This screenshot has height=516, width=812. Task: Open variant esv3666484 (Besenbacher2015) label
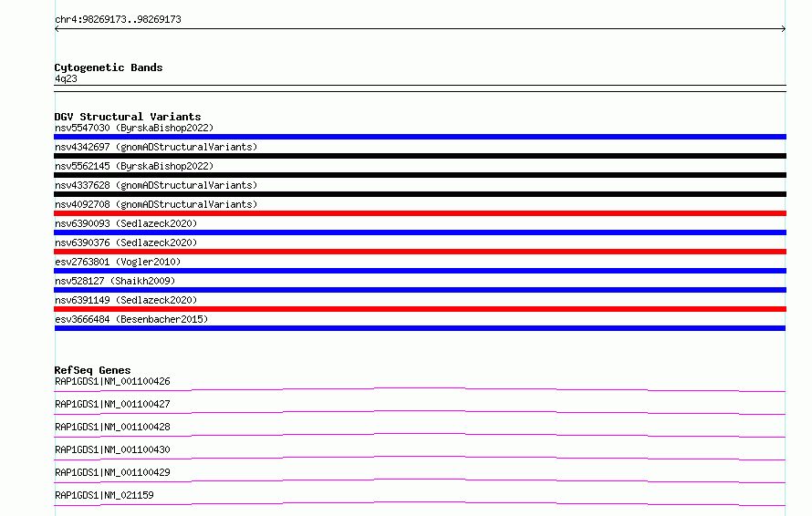131,319
